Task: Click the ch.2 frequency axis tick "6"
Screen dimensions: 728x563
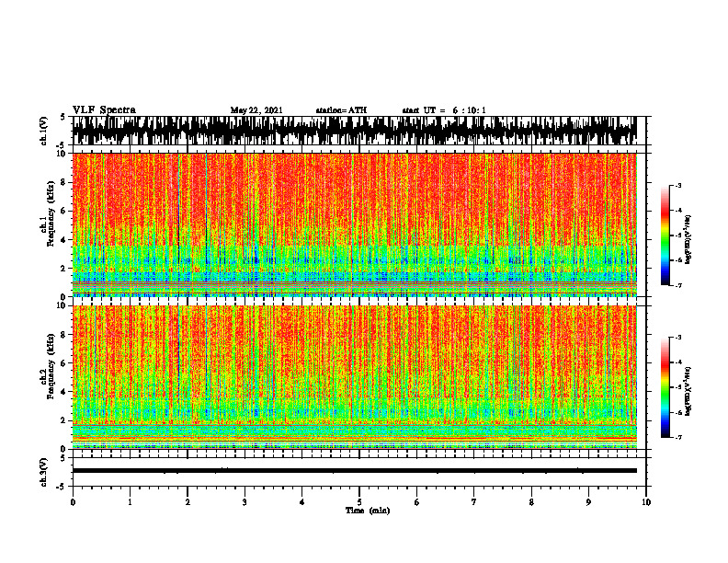Action: tap(63, 362)
